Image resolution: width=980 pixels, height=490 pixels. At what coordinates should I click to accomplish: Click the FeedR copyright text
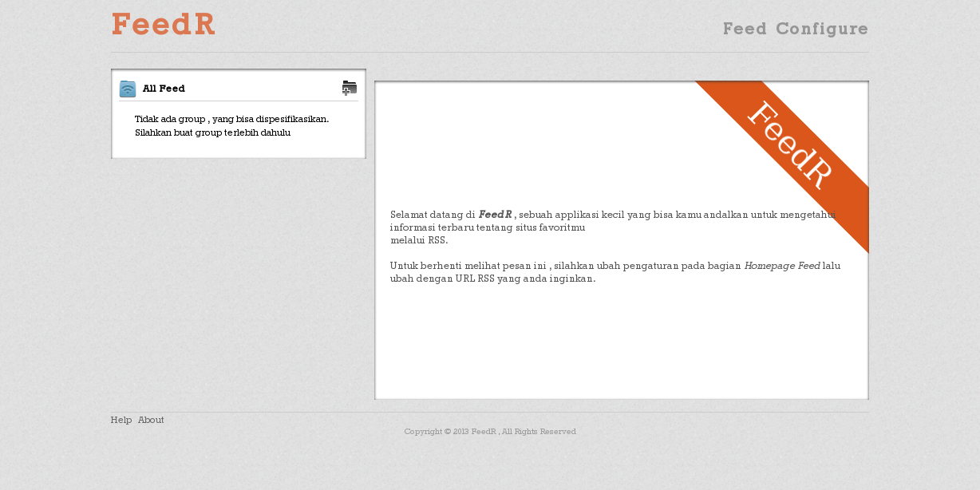(489, 431)
